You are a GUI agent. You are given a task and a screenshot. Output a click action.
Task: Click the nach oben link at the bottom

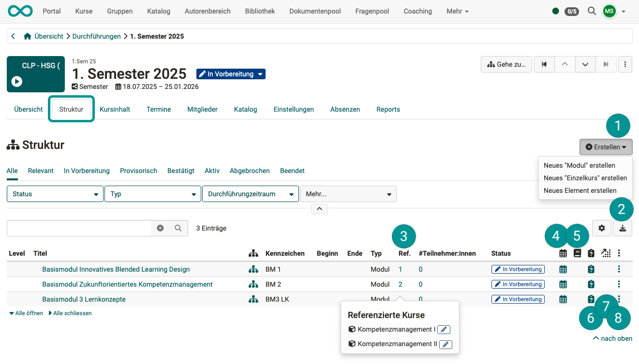pos(612,338)
